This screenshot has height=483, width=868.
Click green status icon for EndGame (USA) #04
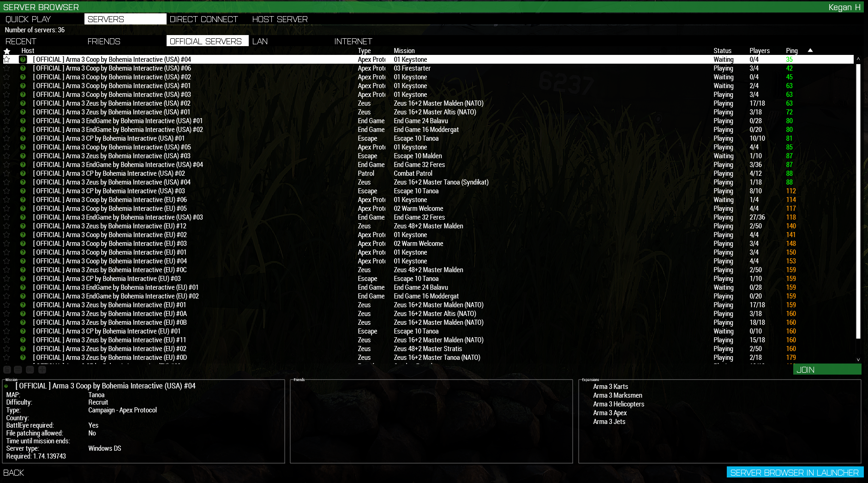point(23,165)
